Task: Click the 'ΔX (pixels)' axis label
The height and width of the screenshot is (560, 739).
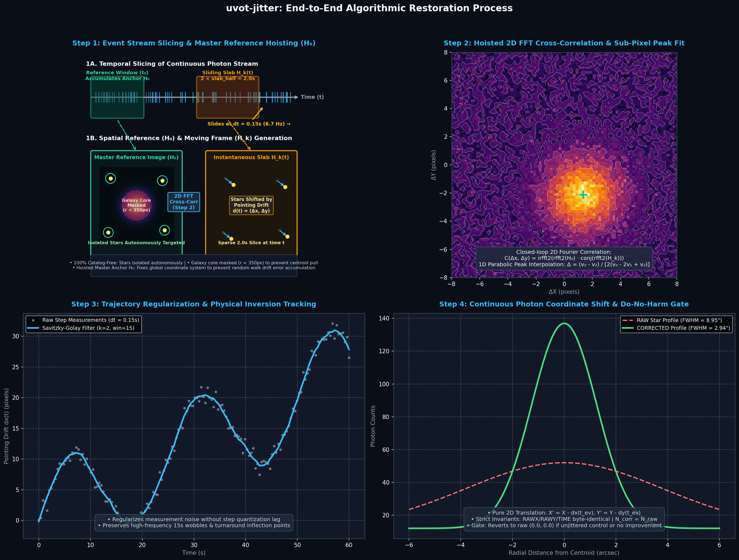Action: [564, 292]
